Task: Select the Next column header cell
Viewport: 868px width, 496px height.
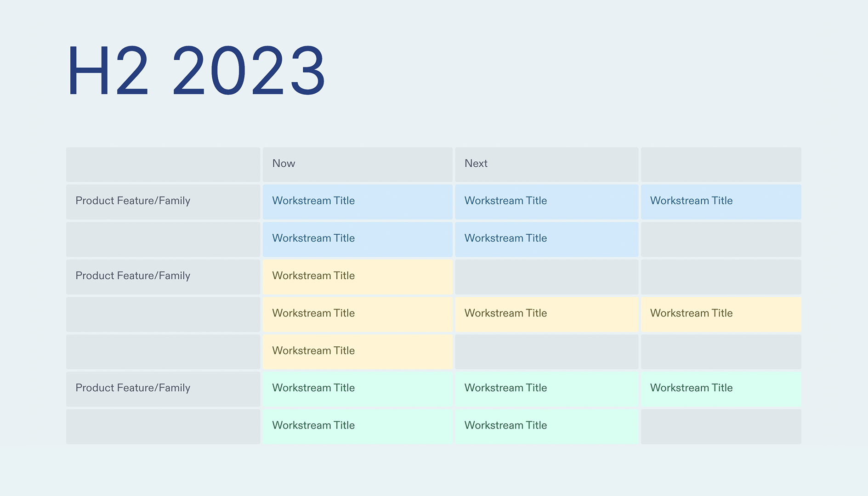Action: click(546, 163)
